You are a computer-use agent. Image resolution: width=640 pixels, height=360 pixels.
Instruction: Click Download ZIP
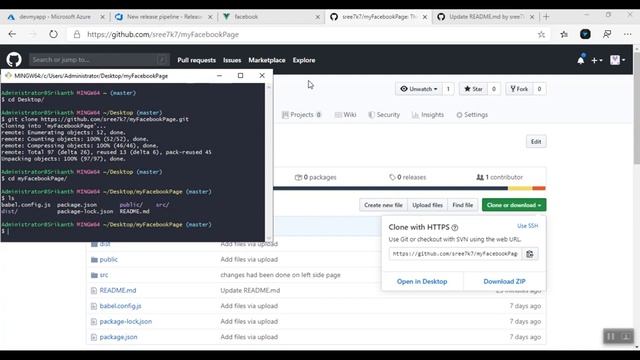coord(504,281)
